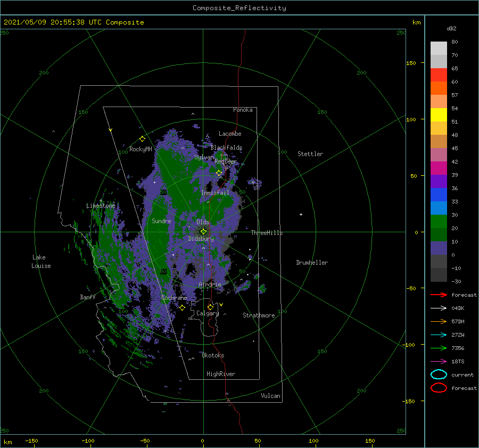Click the 7356 legend label
This screenshot has width=479, height=448.
458,348
